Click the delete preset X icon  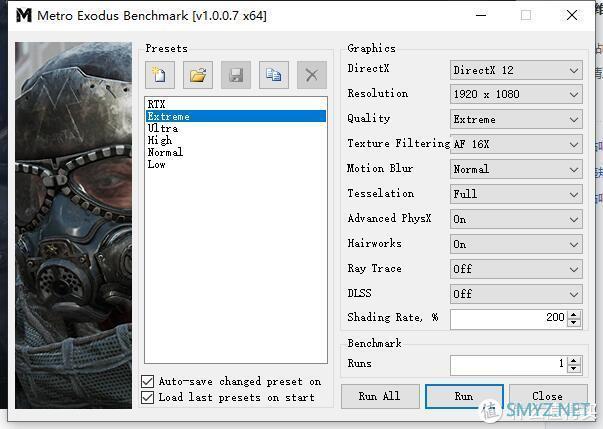coord(312,75)
